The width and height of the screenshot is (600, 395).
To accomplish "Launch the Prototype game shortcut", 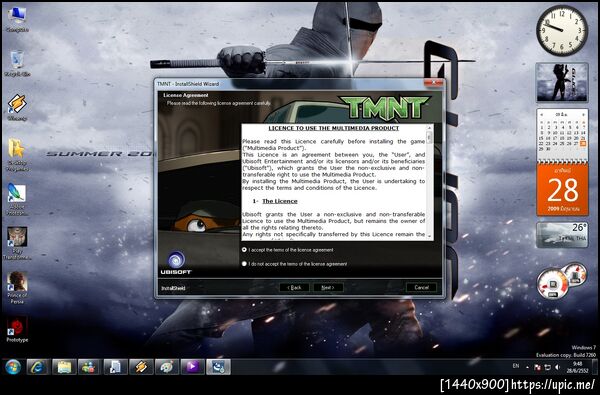I will pyautogui.click(x=17, y=329).
